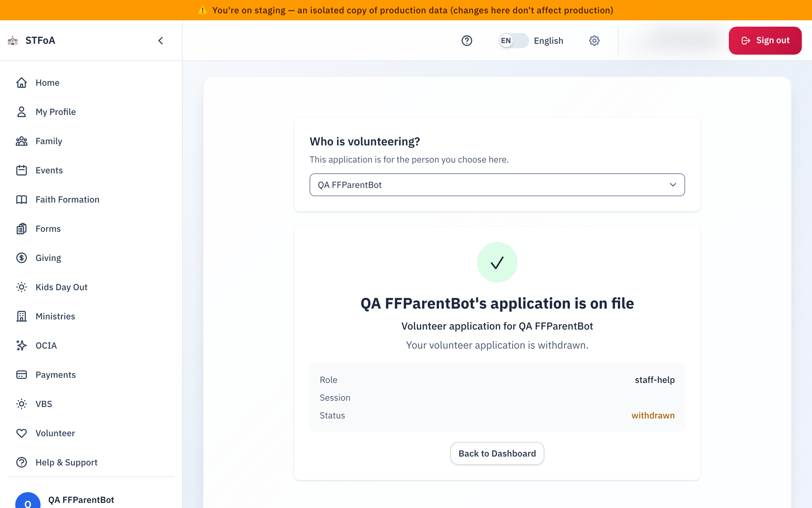
Task: Click the QA FFParentBot name in sidebar footer
Action: coord(81,500)
